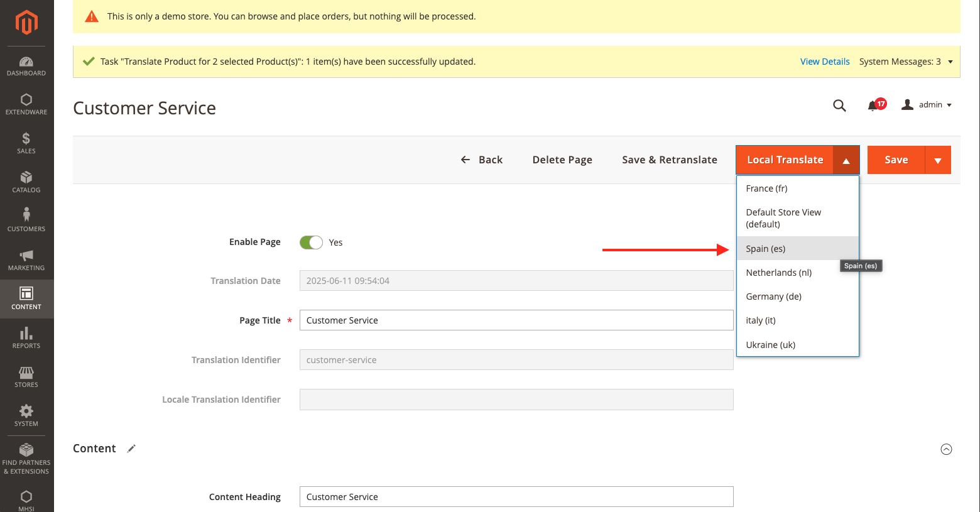Collapse the Content section chevron

coord(946,449)
